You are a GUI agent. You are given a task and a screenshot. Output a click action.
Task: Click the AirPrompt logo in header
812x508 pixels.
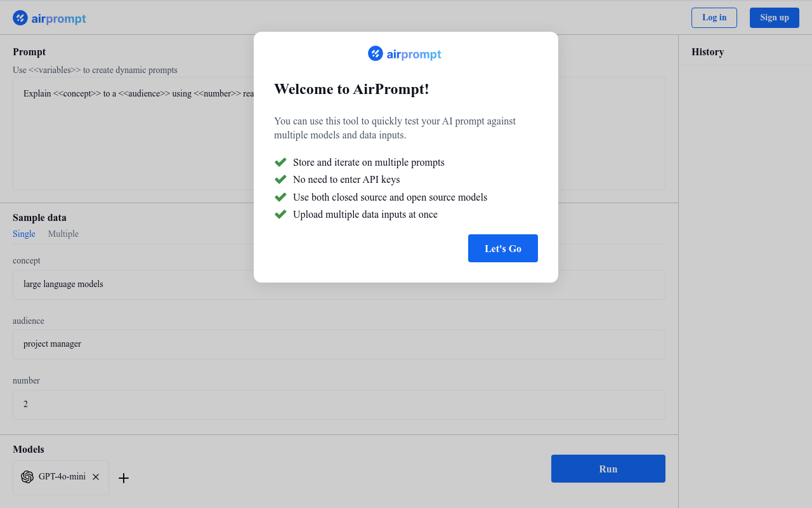pos(49,18)
